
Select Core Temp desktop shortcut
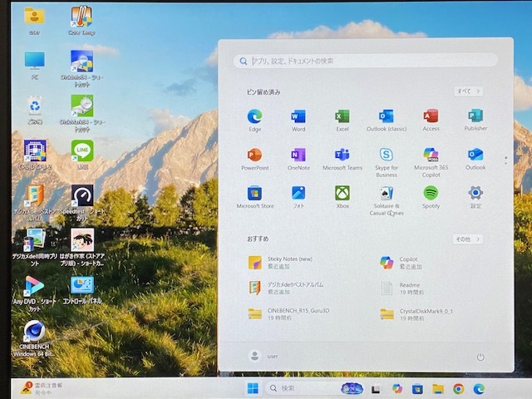pos(81,20)
